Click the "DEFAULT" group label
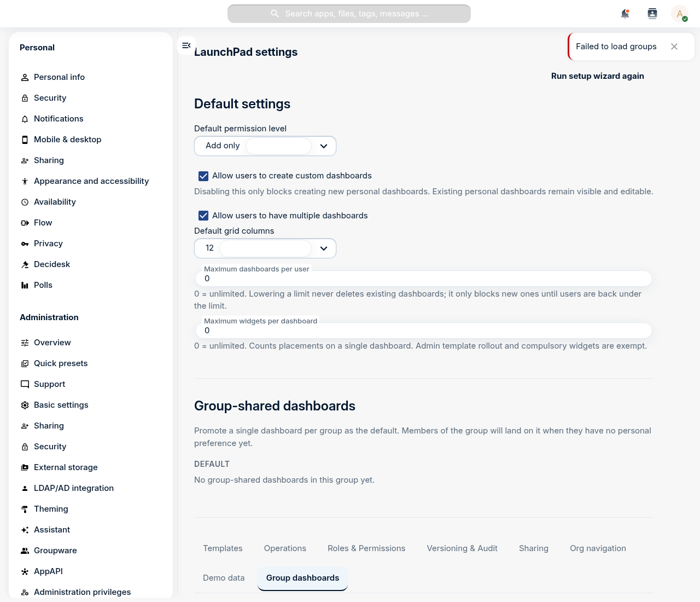700x602 pixels. point(212,464)
